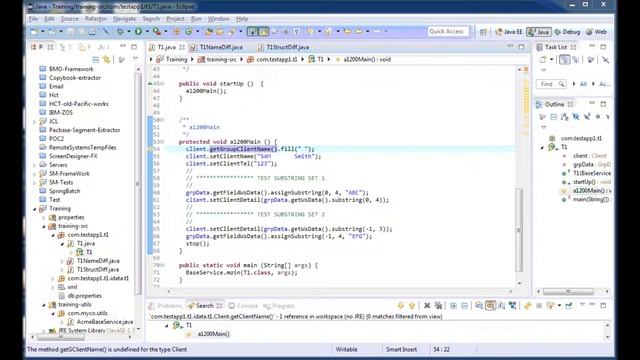The height and width of the screenshot is (360, 640).
Task: Click the Sort icon in Outline view
Action: (x=564, y=117)
